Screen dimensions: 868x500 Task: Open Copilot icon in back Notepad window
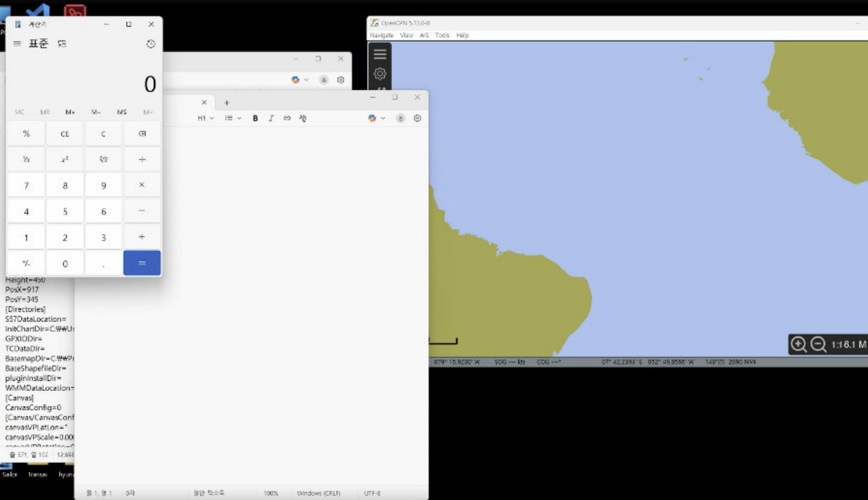pyautogui.click(x=295, y=80)
